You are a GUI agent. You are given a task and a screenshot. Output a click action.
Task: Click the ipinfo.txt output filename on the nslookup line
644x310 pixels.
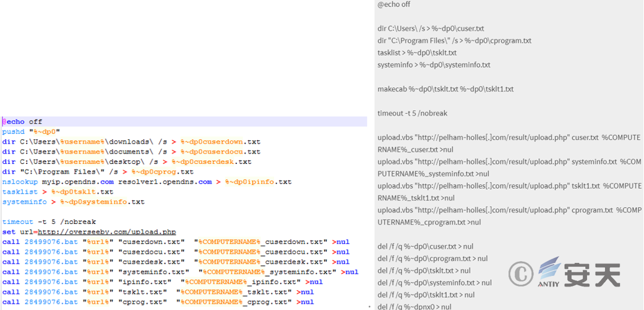point(259,181)
